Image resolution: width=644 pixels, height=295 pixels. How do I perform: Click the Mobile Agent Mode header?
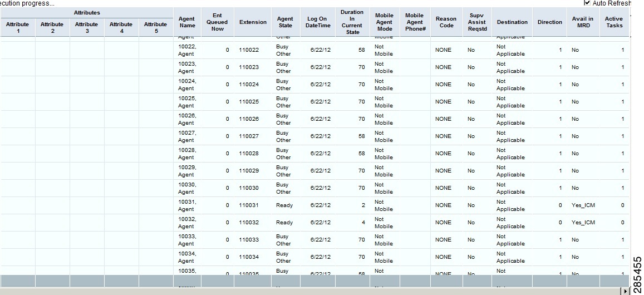(x=384, y=22)
